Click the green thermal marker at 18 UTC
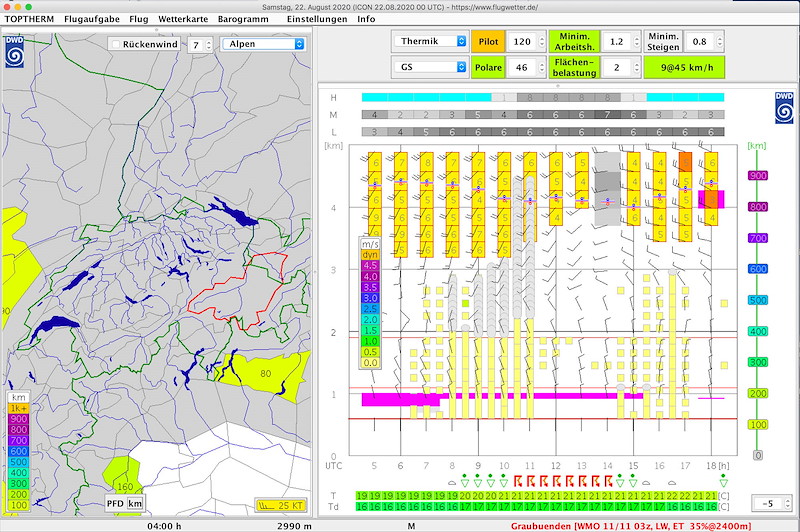 [x=723, y=479]
